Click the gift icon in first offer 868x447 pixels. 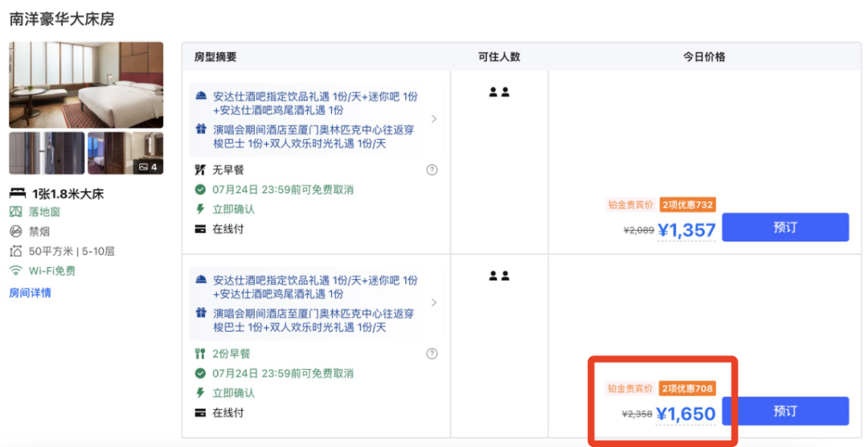(x=201, y=129)
